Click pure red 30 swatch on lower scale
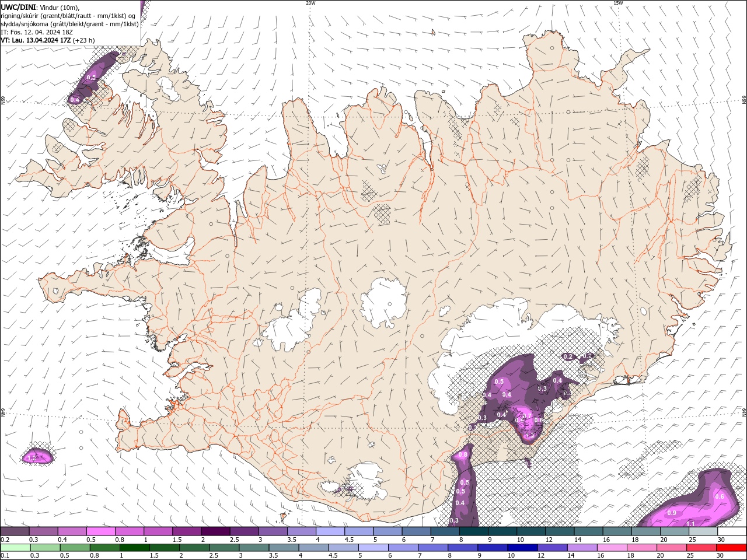Viewport: 747px width, 560px height. (731, 548)
